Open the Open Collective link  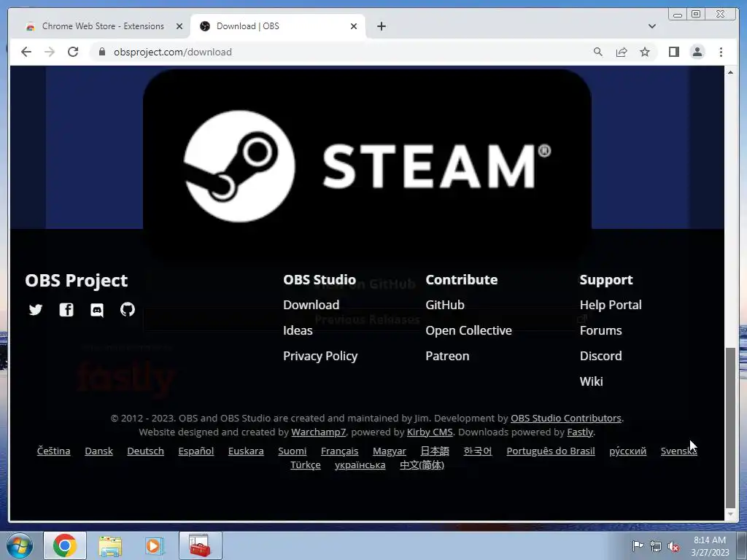tap(469, 330)
